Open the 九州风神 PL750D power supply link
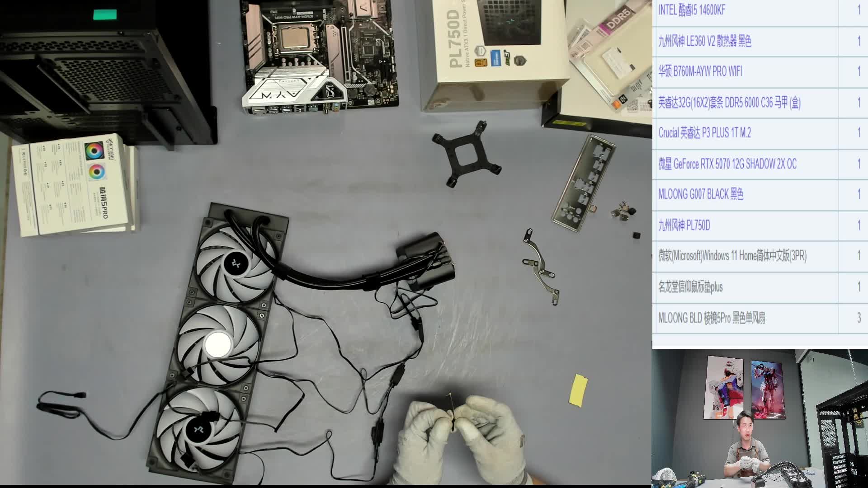This screenshot has width=868, height=488. (684, 225)
